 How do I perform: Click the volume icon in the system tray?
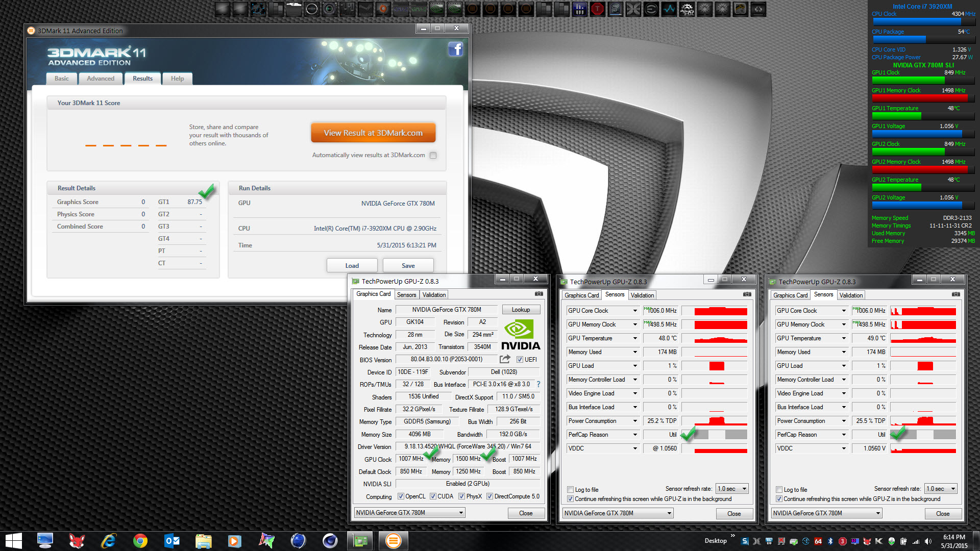tap(928, 541)
